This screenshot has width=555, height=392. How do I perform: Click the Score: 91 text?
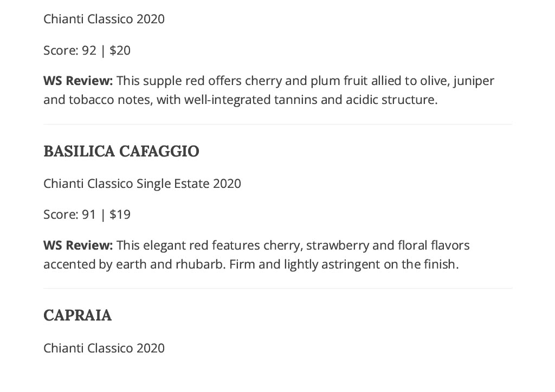[70, 214]
